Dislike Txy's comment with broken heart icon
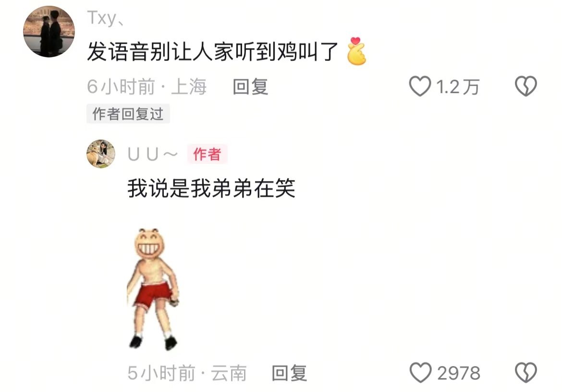 [x=526, y=86]
